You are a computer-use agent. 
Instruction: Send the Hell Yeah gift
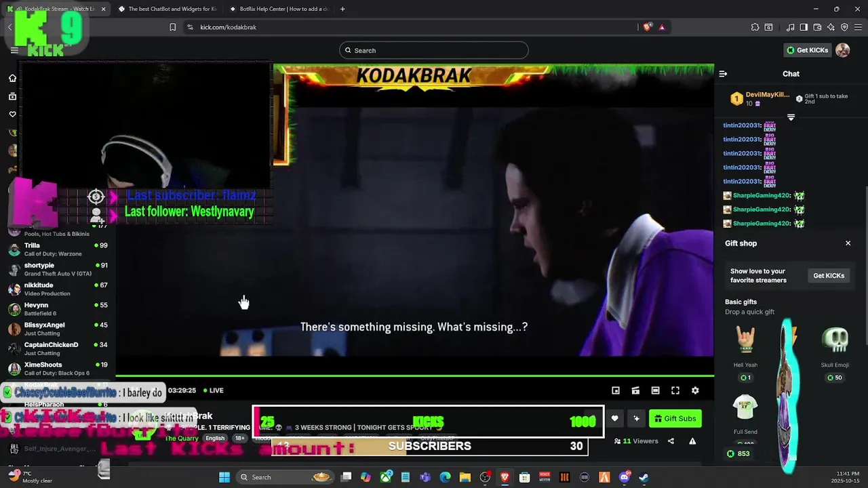[745, 354]
